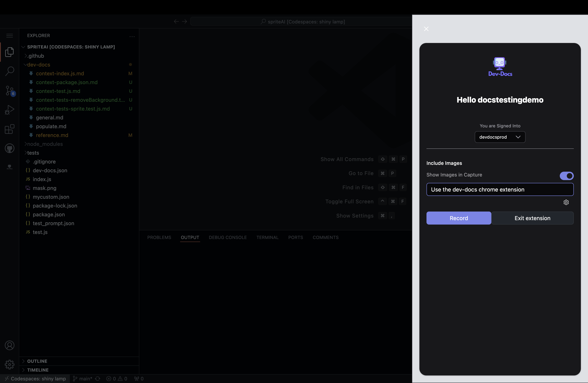
Task: Open the Run and Debug view
Action: coord(9,110)
